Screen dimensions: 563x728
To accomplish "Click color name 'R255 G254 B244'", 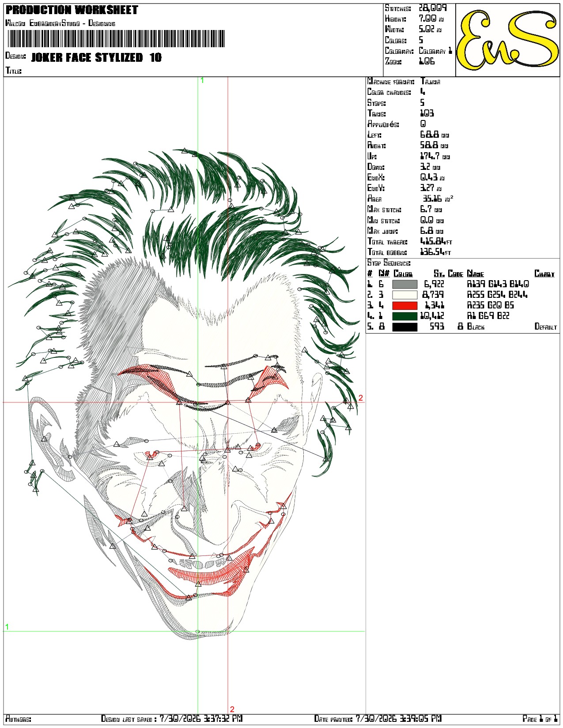I will click(x=498, y=295).
